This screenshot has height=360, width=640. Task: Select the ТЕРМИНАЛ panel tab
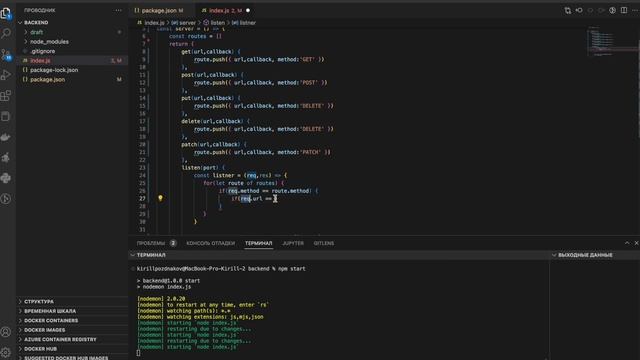pos(258,243)
